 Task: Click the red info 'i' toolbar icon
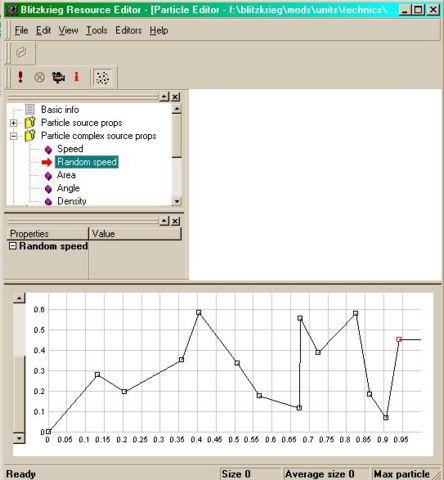pos(77,77)
